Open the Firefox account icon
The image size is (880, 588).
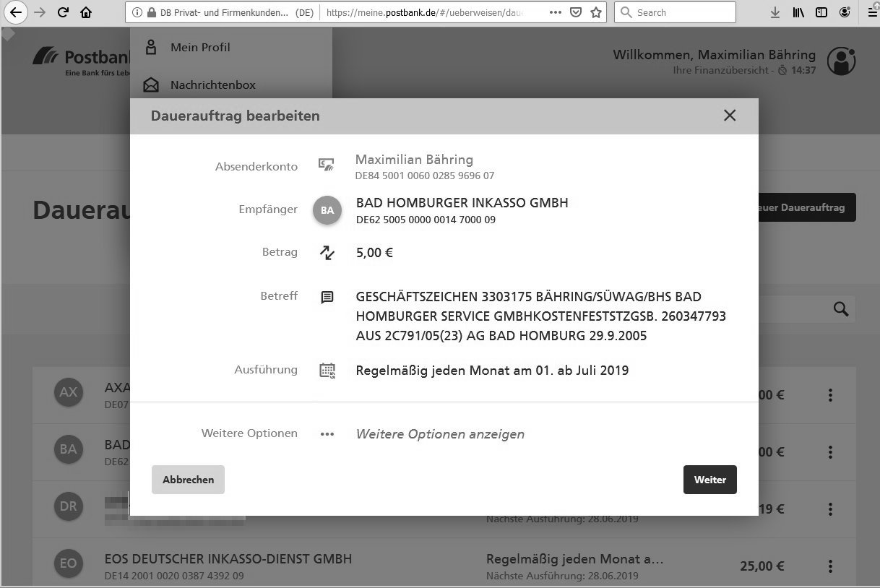(x=845, y=12)
